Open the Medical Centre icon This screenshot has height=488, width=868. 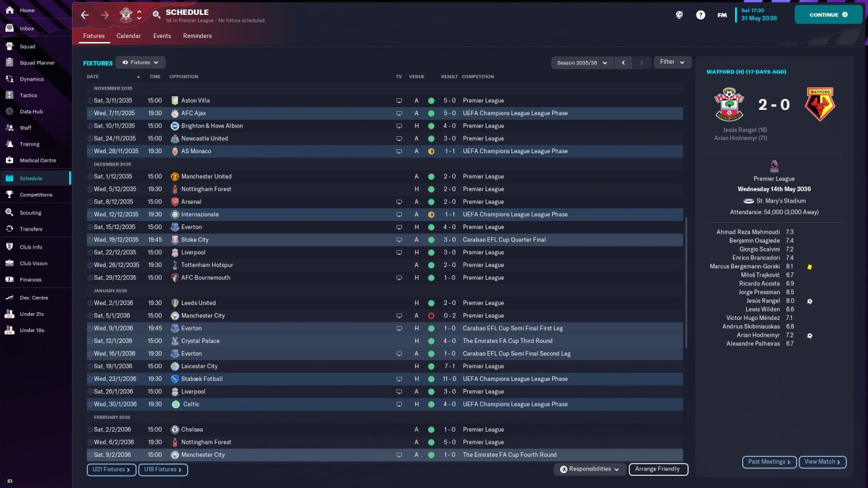[x=9, y=161]
